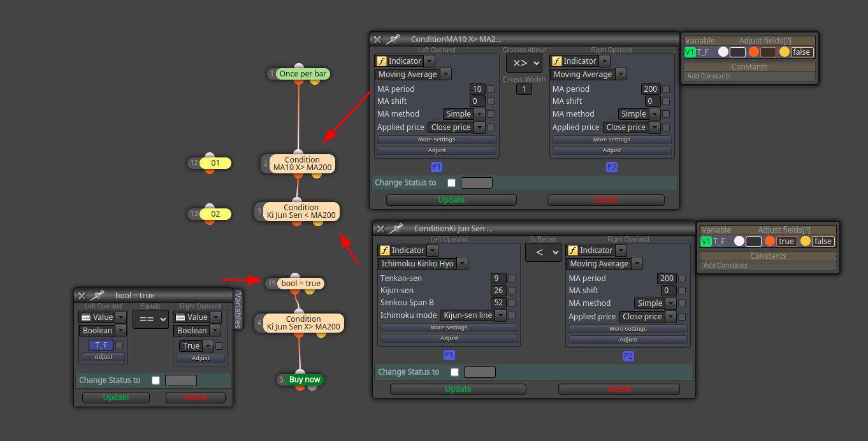Enable the checkbox beside MA period 10
This screenshot has width=868, height=441.
point(491,89)
